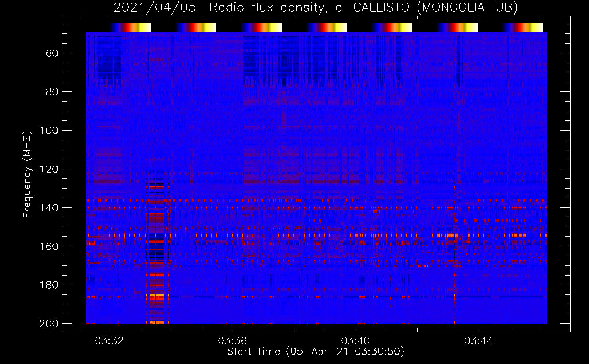This screenshot has width=589, height=364.
Task: Click the 03:40 time tick label
Action: pyautogui.click(x=356, y=341)
